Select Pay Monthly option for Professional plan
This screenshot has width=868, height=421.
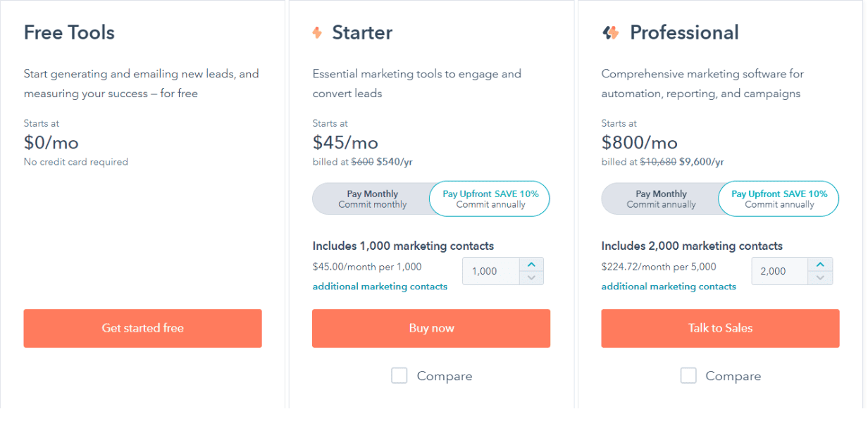tap(661, 199)
